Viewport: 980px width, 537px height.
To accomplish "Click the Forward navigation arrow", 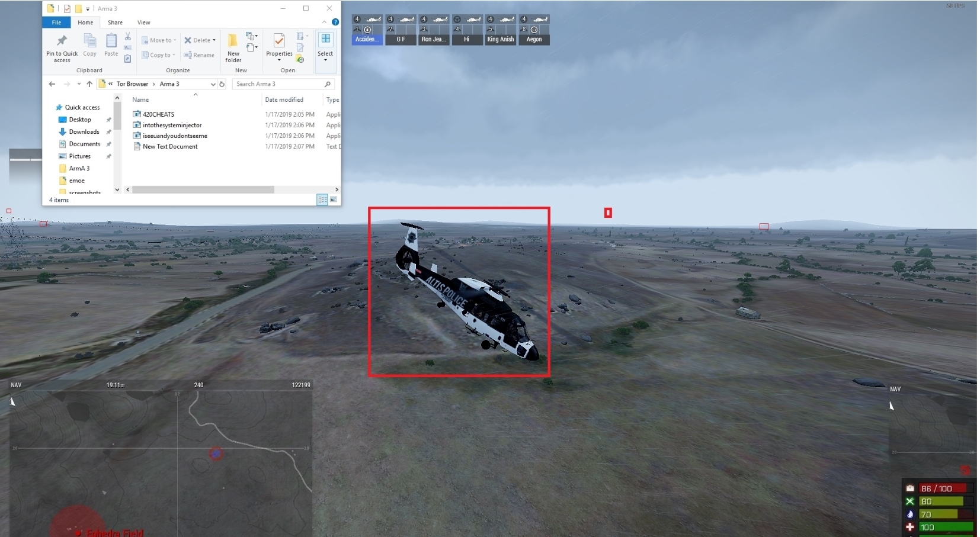I will (x=67, y=84).
